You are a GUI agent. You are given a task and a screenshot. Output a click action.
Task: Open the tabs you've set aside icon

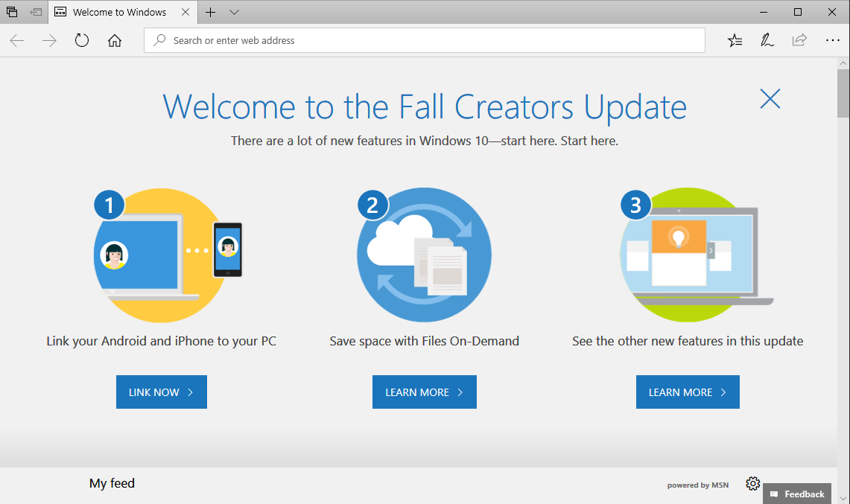[12, 12]
